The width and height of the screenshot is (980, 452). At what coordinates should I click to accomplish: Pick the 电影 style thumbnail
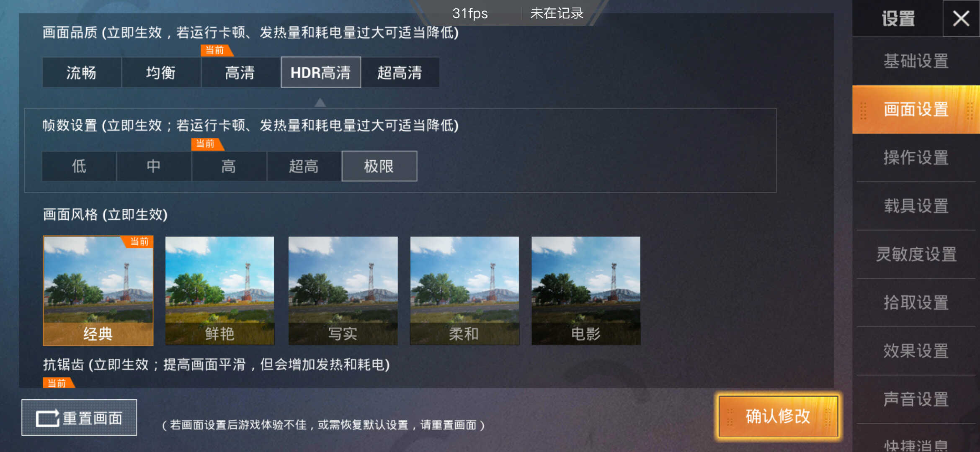pos(586,291)
